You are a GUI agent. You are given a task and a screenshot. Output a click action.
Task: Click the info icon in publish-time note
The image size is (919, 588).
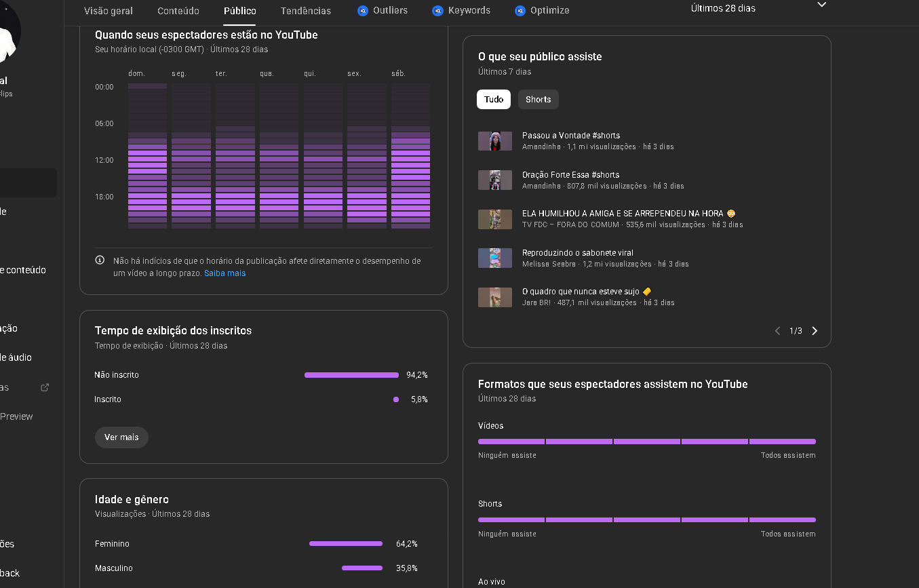(x=100, y=260)
